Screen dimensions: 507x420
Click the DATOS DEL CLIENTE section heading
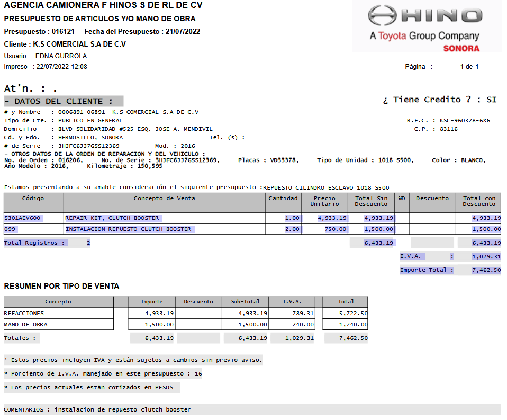click(x=64, y=101)
